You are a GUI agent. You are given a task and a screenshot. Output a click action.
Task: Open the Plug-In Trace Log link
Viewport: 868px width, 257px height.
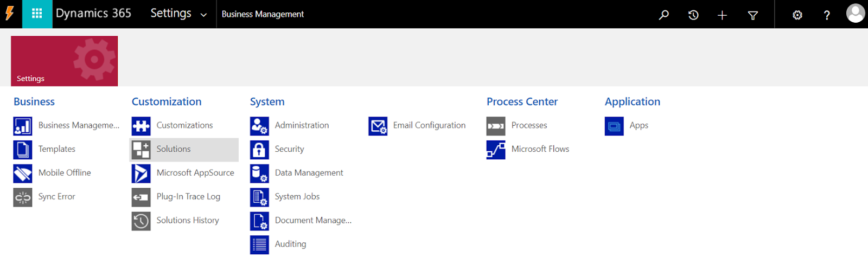click(188, 196)
